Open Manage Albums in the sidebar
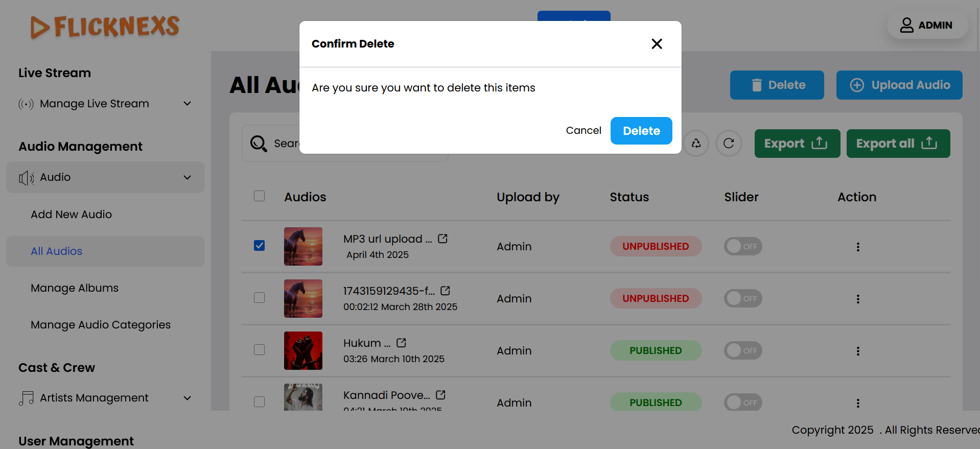This screenshot has height=449, width=980. tap(75, 288)
